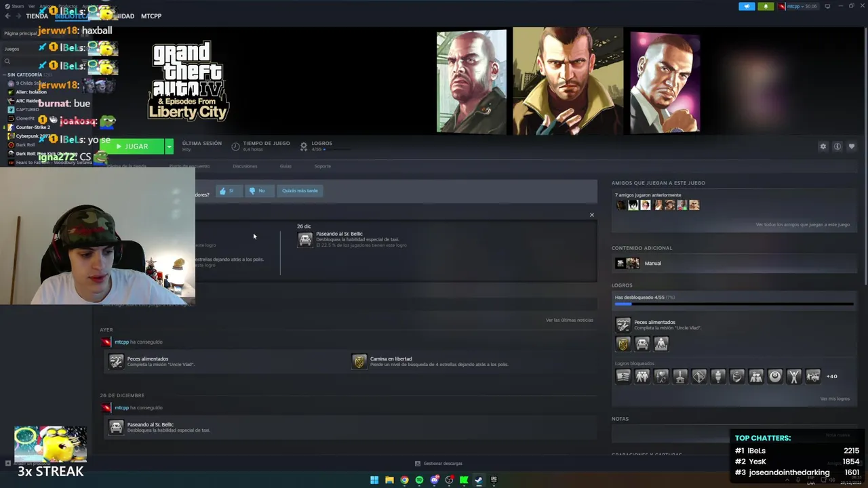Click Paseando al Sr. Bellic achievement icon
The height and width of the screenshot is (488, 868).
305,239
